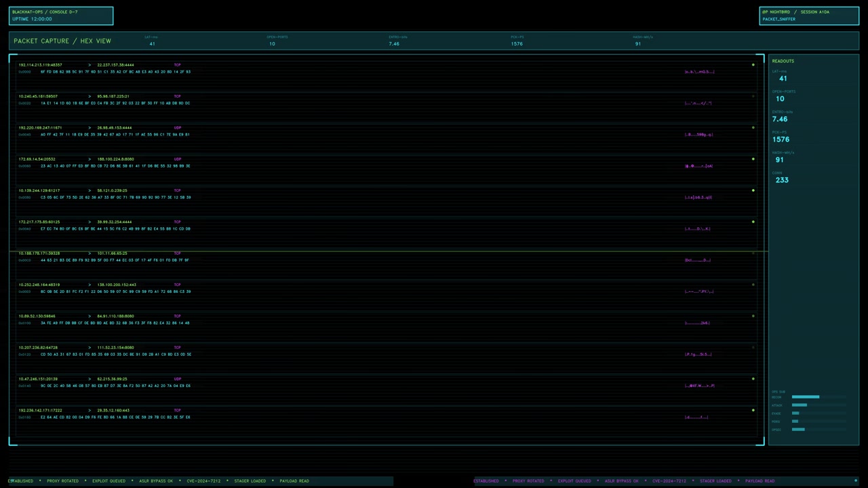Click arrow after source 192.114.213.119:48357
The image size is (868, 488).
click(x=90, y=65)
